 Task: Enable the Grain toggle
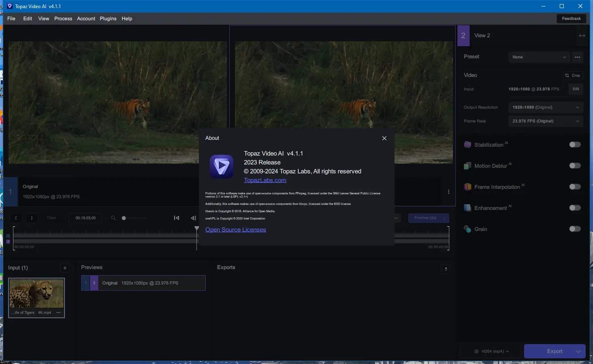click(x=575, y=229)
